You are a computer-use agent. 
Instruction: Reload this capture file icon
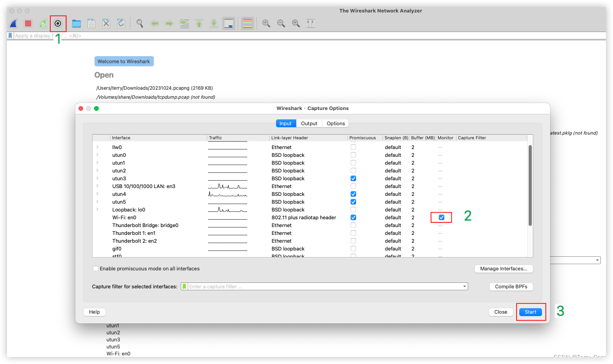click(x=121, y=23)
